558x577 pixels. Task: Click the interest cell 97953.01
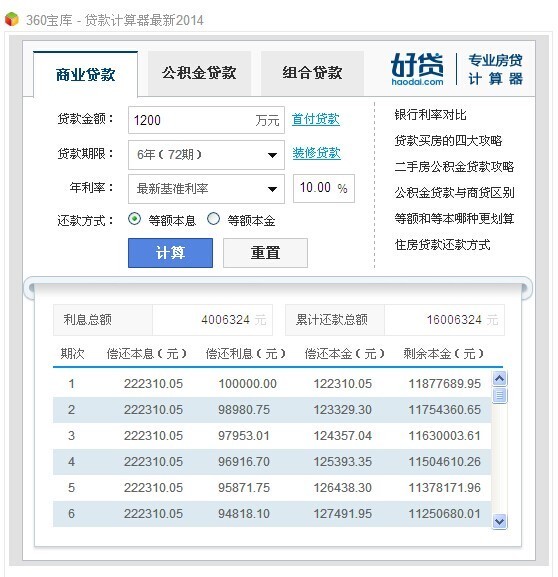coord(244,436)
